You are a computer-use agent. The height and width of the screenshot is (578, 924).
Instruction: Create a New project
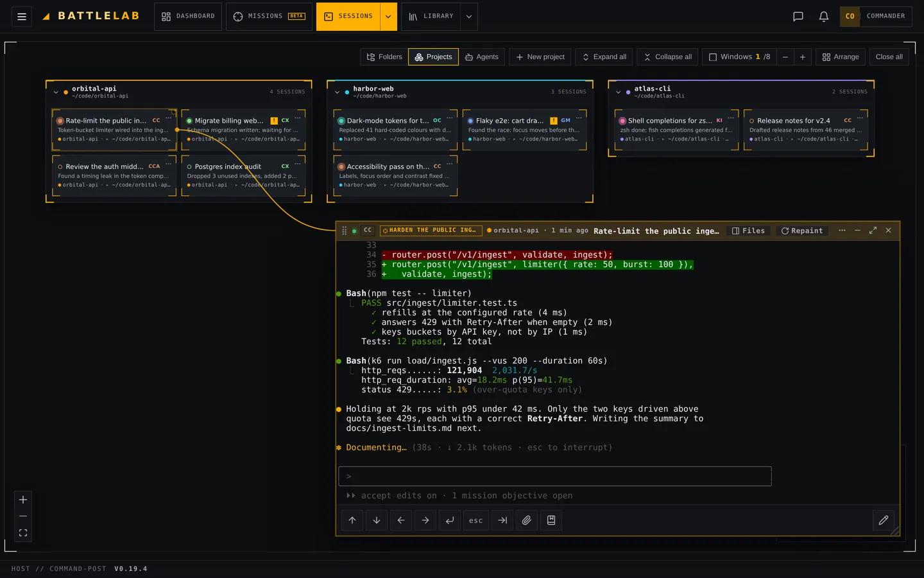pos(540,57)
